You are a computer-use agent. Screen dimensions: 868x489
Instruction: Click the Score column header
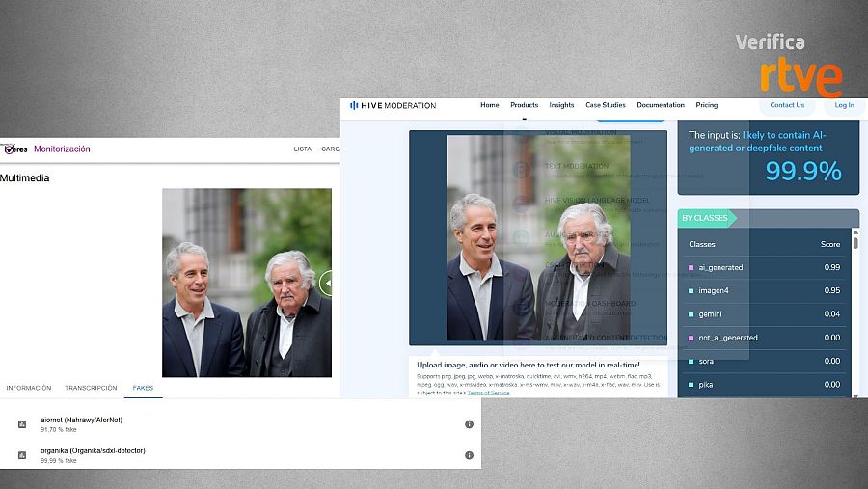coord(829,244)
